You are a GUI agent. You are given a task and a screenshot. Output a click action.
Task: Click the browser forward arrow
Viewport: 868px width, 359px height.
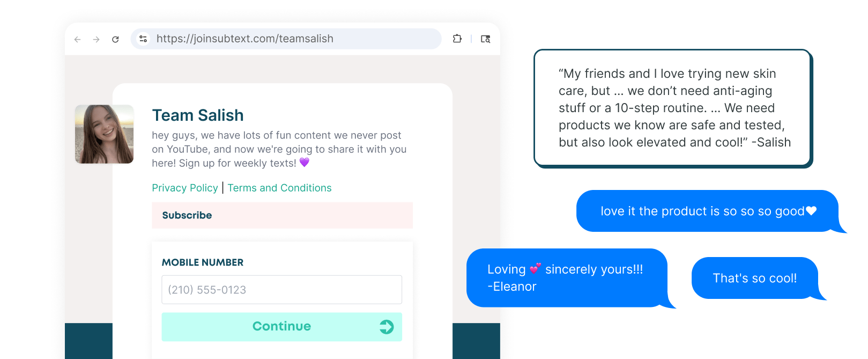coord(97,39)
